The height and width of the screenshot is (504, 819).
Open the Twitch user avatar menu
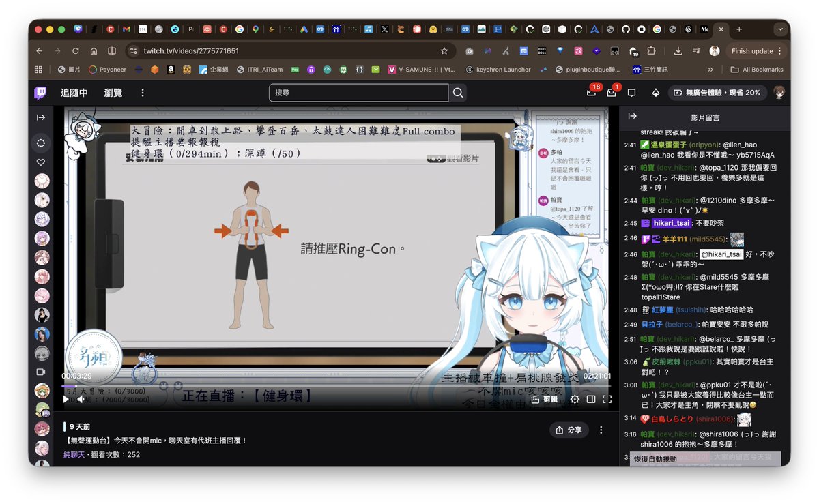(x=779, y=92)
